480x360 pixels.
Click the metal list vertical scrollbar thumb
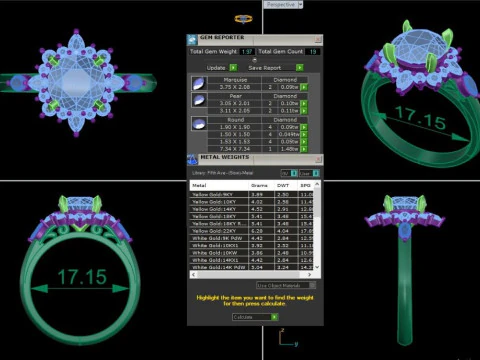click(317, 202)
